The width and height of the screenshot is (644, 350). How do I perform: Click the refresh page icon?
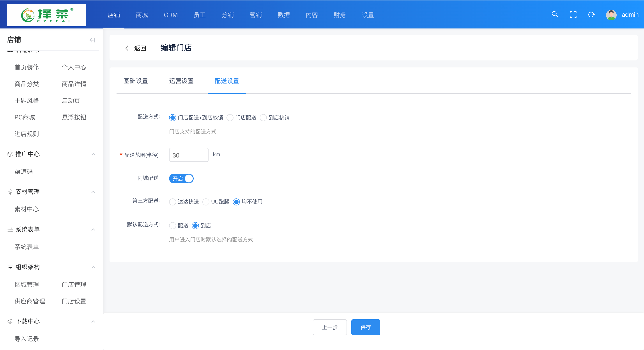pos(591,14)
